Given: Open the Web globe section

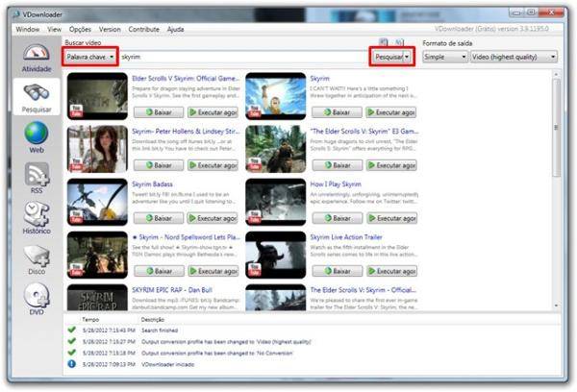Looking at the screenshot, I should pos(37,138).
